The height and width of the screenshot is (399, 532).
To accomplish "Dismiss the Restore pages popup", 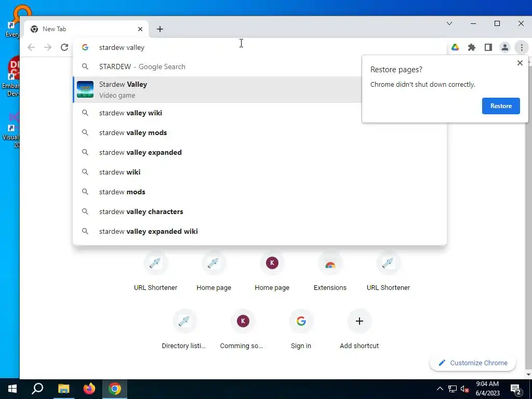I will tap(520, 63).
